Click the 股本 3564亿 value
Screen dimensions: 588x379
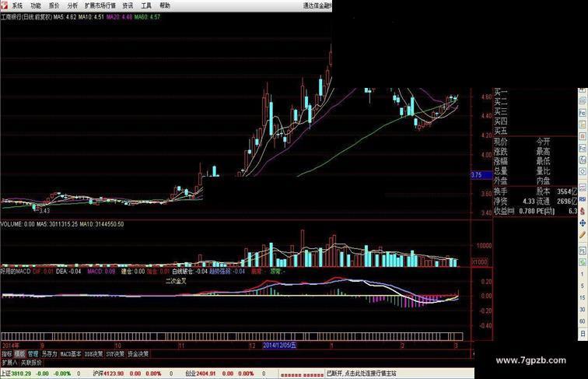tap(567, 191)
